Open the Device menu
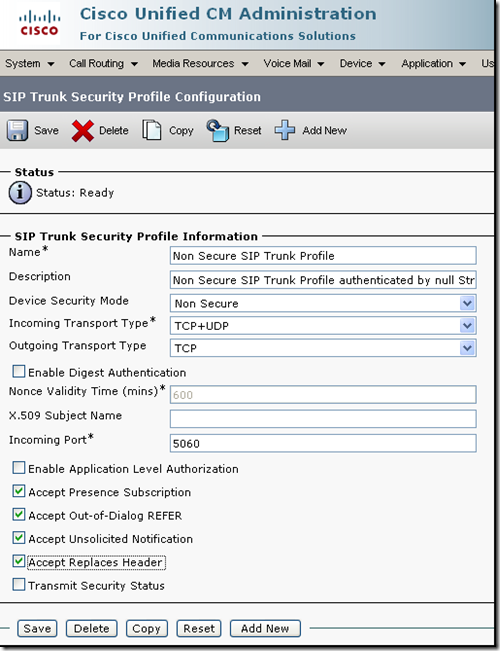This screenshot has height=651, width=500. click(x=363, y=64)
